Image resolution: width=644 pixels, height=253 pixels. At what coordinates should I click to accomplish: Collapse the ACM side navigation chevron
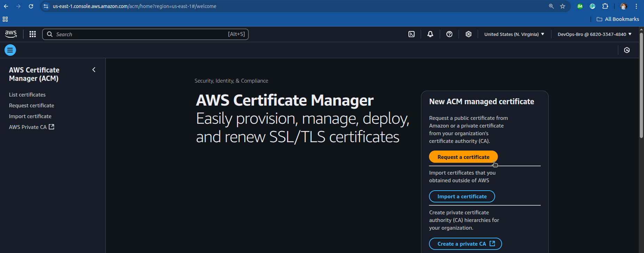[94, 70]
